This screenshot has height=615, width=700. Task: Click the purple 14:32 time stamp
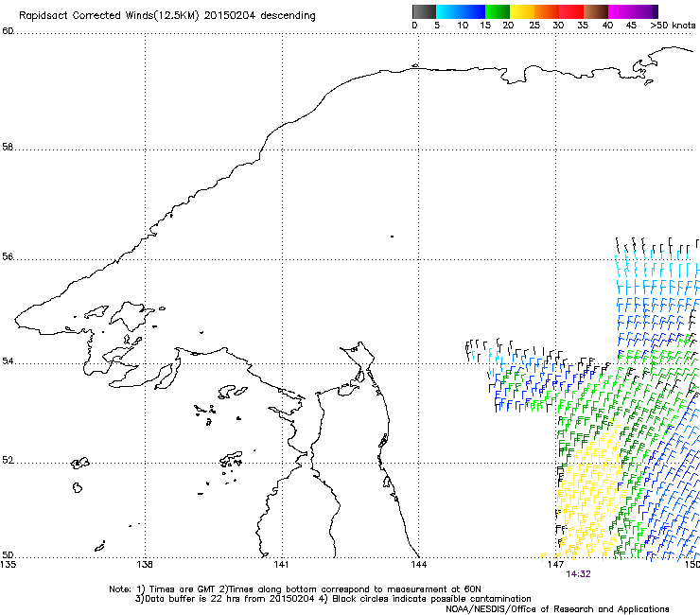(x=578, y=574)
